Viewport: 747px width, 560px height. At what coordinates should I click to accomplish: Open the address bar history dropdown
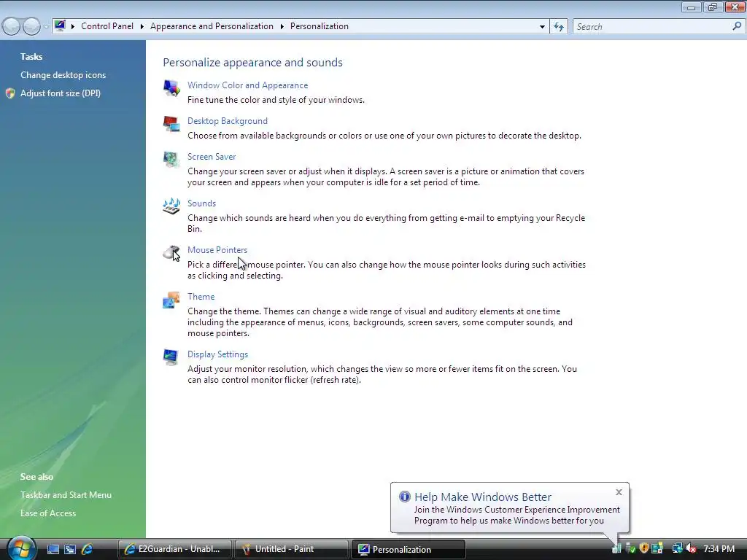542,27
